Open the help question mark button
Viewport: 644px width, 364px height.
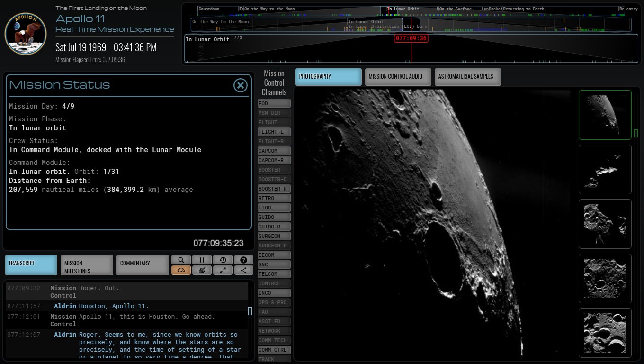click(x=243, y=260)
